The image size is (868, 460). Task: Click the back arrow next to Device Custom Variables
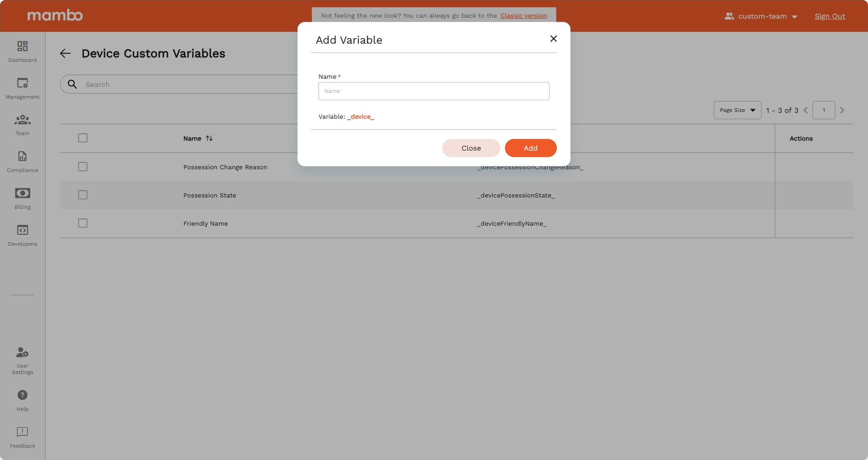coord(65,53)
